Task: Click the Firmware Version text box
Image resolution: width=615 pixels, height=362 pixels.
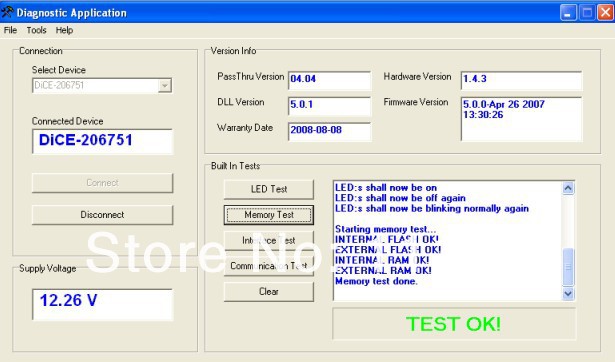Action: 522,119
